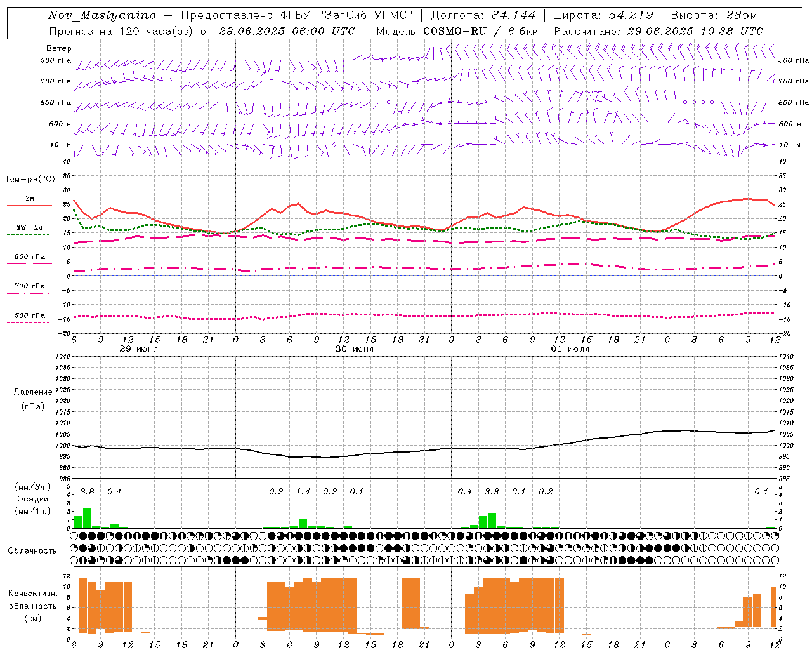Click the Давление panel label
Screen dimensions: 812x650
[33, 392]
